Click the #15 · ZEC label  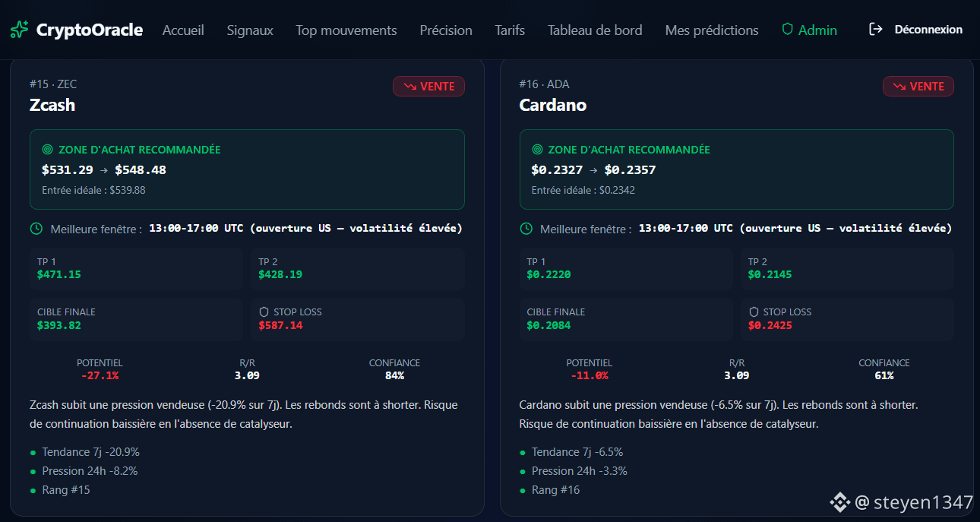(53, 84)
